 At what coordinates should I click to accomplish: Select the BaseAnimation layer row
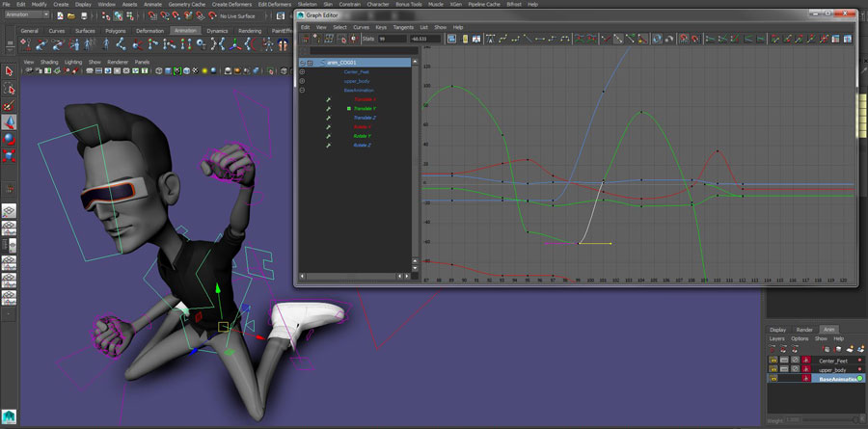815,379
